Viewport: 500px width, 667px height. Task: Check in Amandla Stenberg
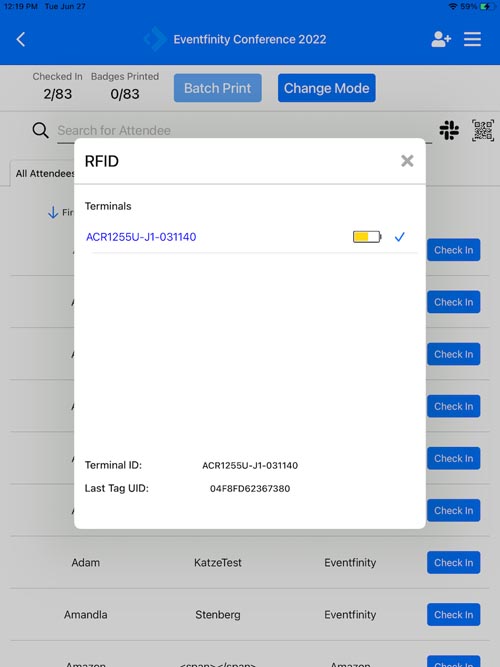(454, 615)
